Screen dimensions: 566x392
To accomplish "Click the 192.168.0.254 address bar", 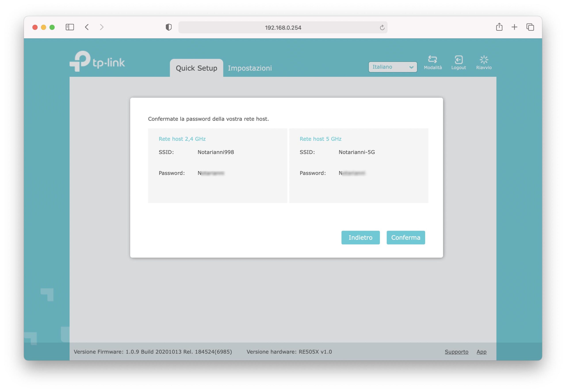I will tap(283, 27).
